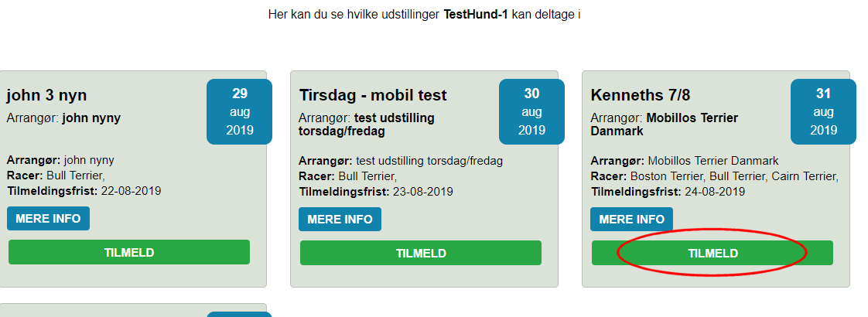Click Tilmeldingsfrist 22-08-2019 deadline text
This screenshot has width=868, height=317.
(84, 192)
